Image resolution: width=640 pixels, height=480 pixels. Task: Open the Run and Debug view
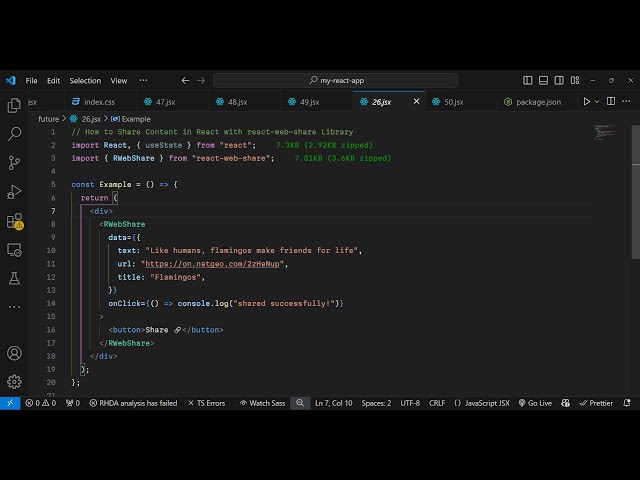click(x=14, y=191)
